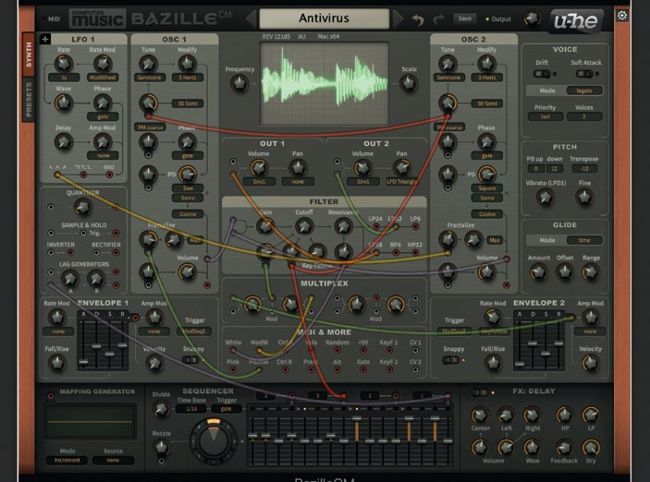
Task: Click the HP12 filter output jack
Action: click(x=415, y=252)
